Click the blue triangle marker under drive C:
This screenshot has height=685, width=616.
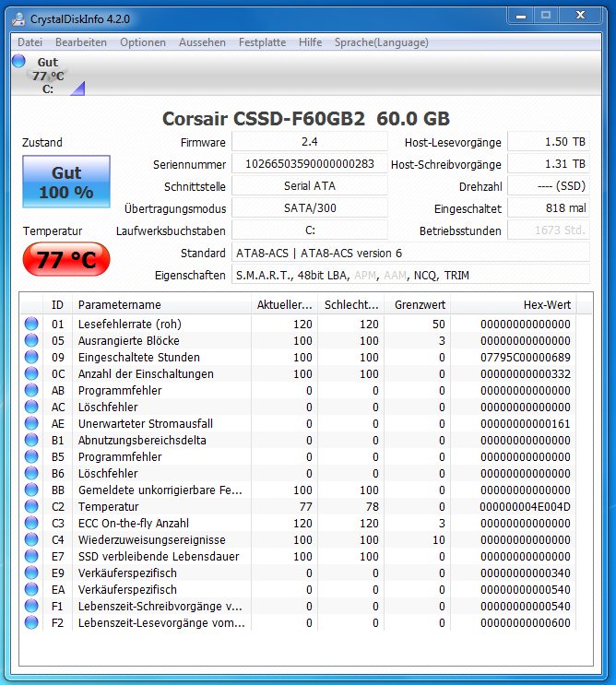coord(78,89)
